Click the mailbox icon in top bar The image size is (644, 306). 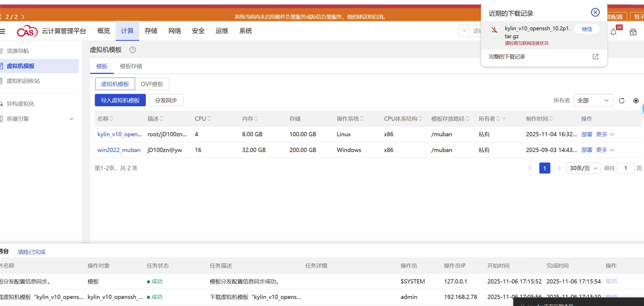633,32
